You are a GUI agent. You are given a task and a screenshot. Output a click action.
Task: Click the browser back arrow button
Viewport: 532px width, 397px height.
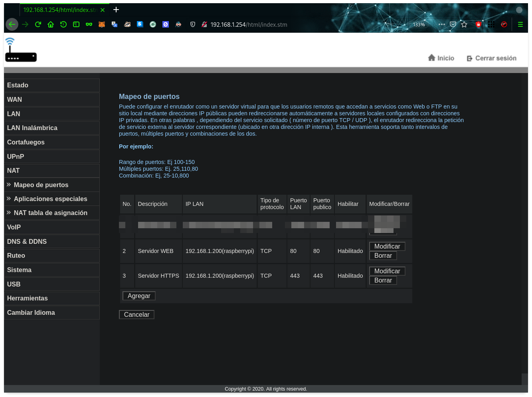coord(12,24)
